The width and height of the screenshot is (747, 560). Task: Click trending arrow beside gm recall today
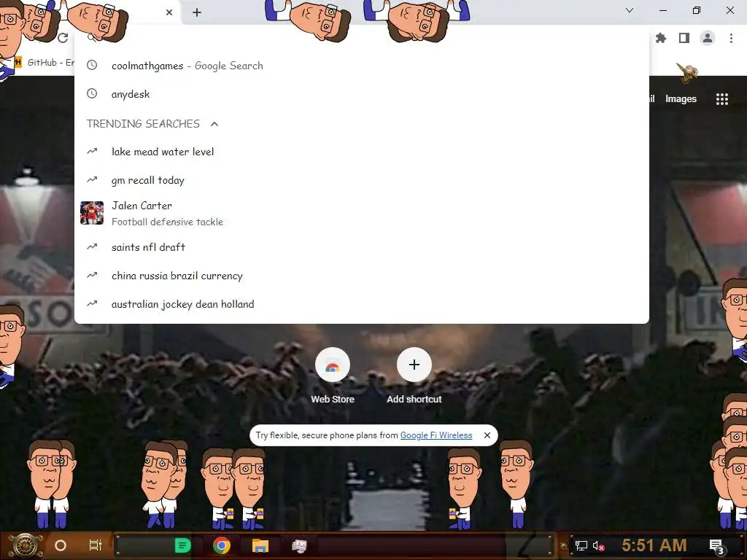92,180
